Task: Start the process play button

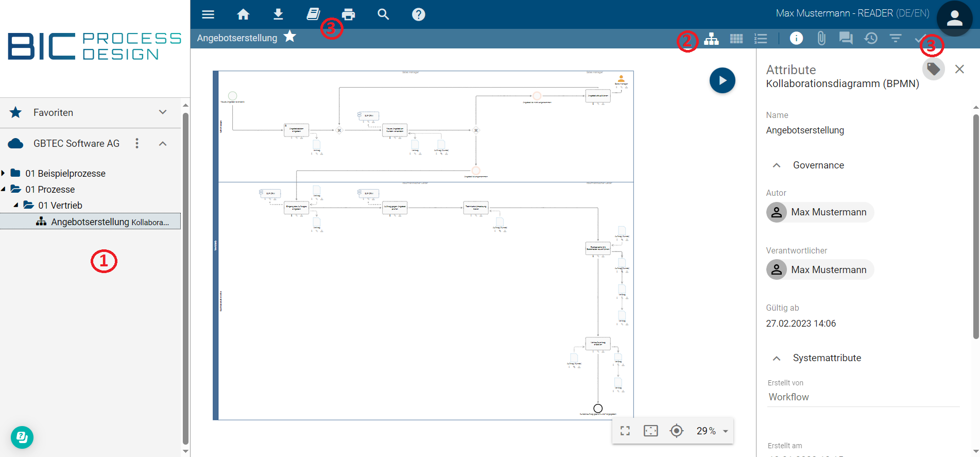Action: pyautogui.click(x=722, y=80)
